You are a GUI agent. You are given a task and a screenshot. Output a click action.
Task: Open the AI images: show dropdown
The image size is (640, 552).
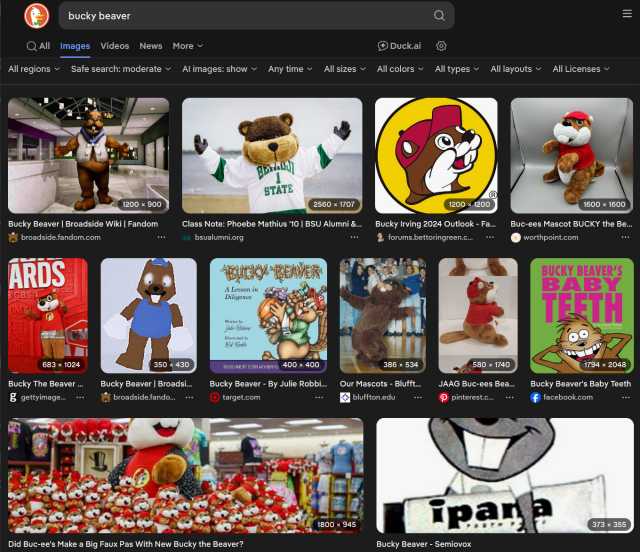pyautogui.click(x=220, y=69)
